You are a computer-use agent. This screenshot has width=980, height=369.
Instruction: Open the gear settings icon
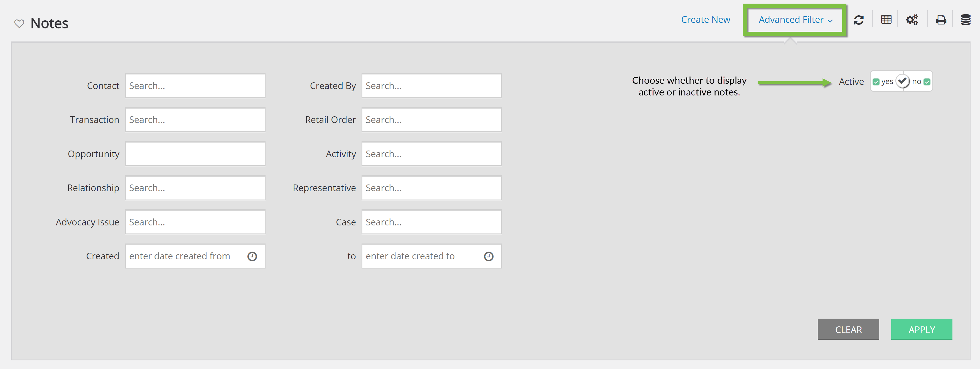912,20
